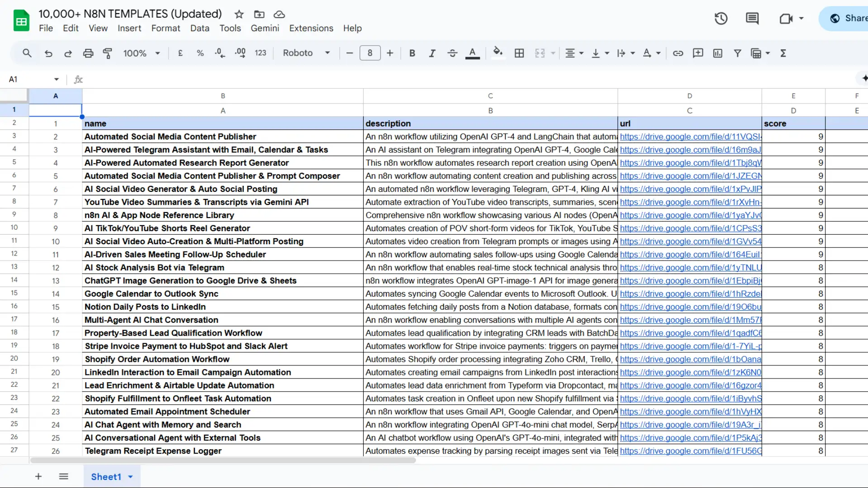Add a new sheet with the plus button
Screen dimensions: 868x488
click(38, 476)
